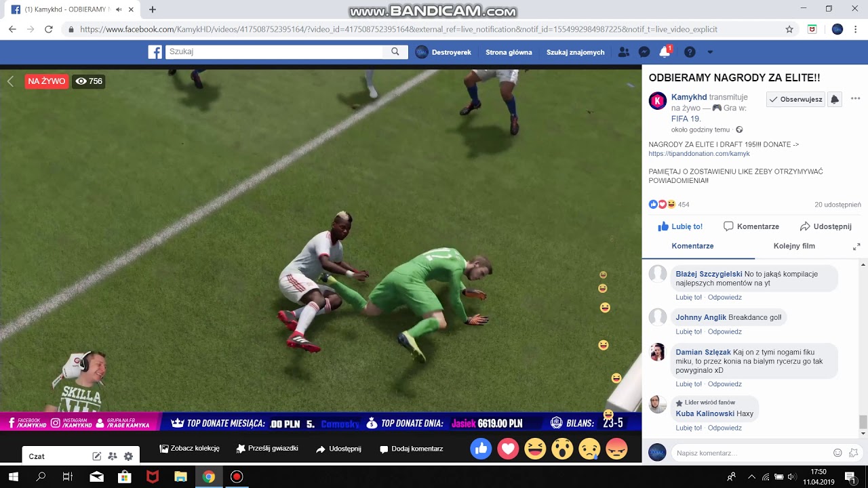Open Kuba Kalinowski's profile name
The image size is (868, 488).
click(705, 413)
